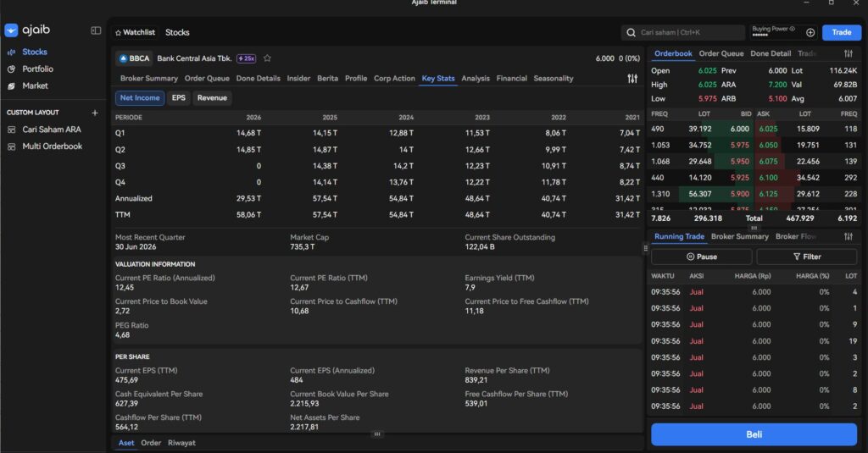Focus the Cari saham search field
The height and width of the screenshot is (453, 868).
click(683, 33)
